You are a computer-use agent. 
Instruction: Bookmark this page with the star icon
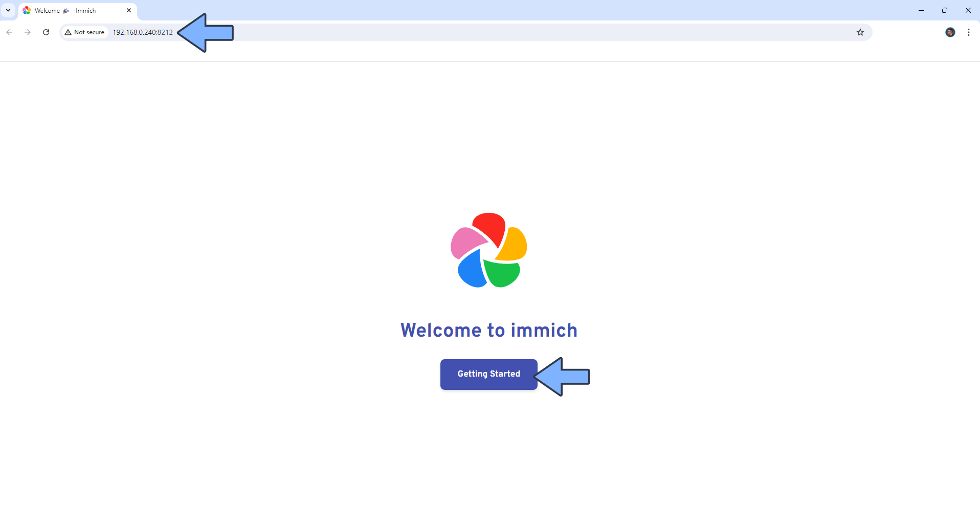[860, 32]
